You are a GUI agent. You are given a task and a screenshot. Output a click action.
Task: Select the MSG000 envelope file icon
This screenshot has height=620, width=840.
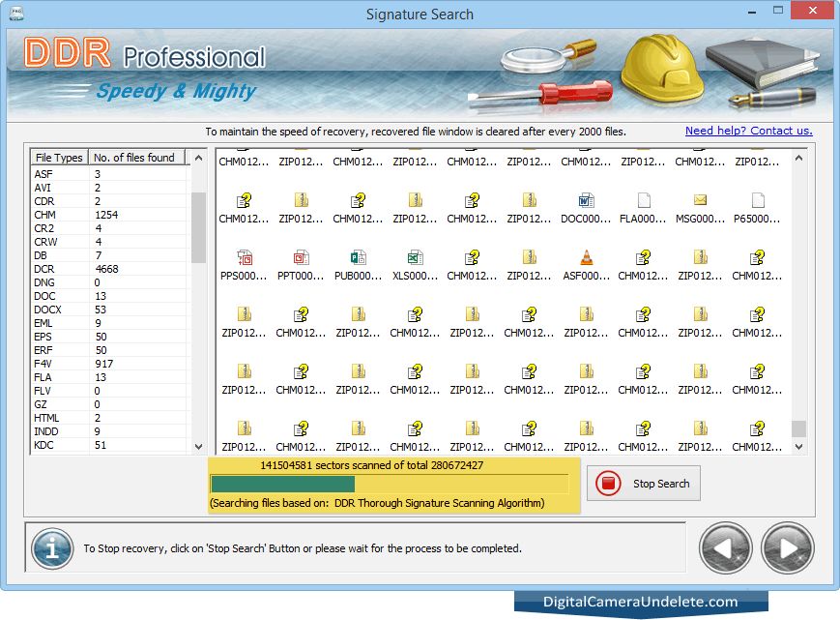[700, 201]
